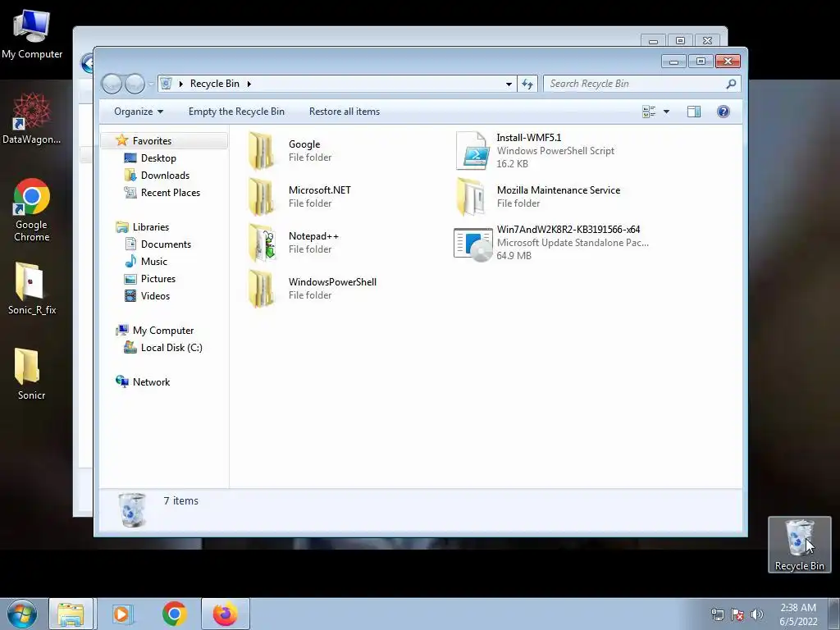This screenshot has height=630, width=840.
Task: Open the Documents library
Action: [166, 244]
